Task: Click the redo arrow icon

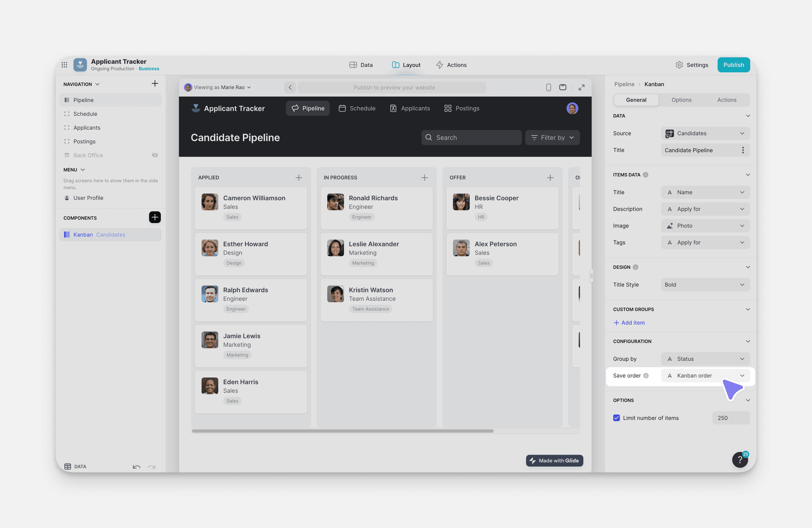Action: (x=151, y=467)
